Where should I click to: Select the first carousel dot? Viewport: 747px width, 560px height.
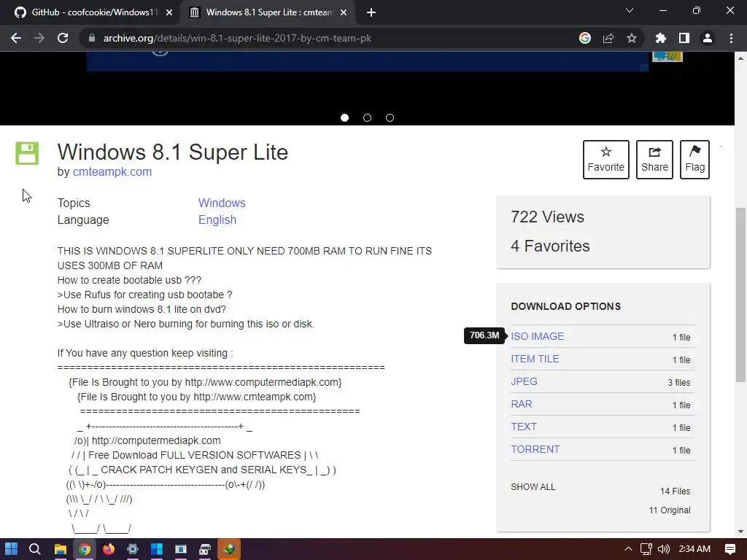coord(344,117)
